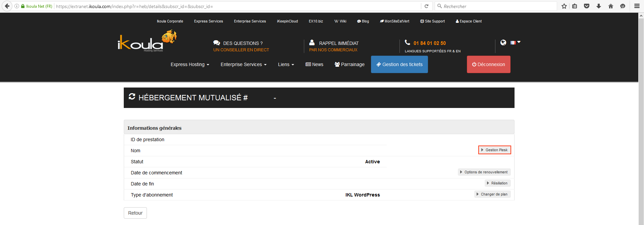Expand the Enterprise Services dropdown menu
Viewport: 644px width, 225px height.
[x=244, y=64]
